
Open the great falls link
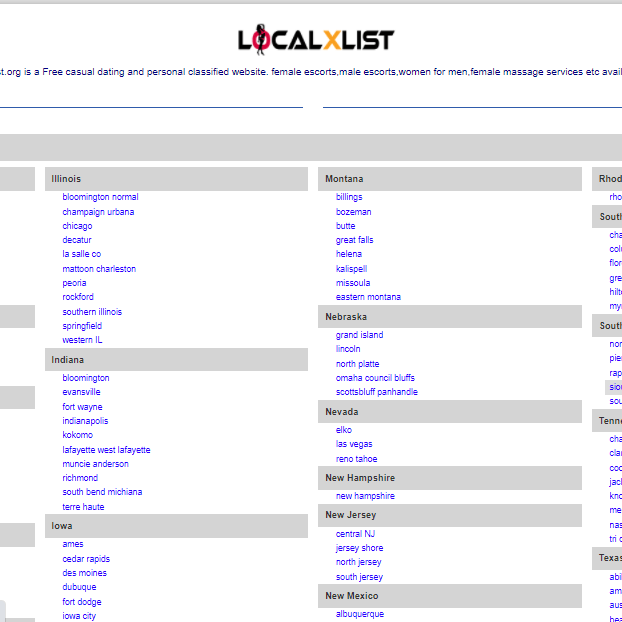point(354,240)
